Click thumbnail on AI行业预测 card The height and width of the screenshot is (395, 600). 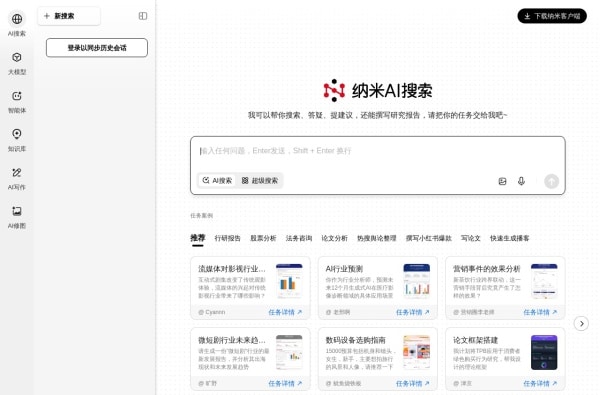point(417,281)
